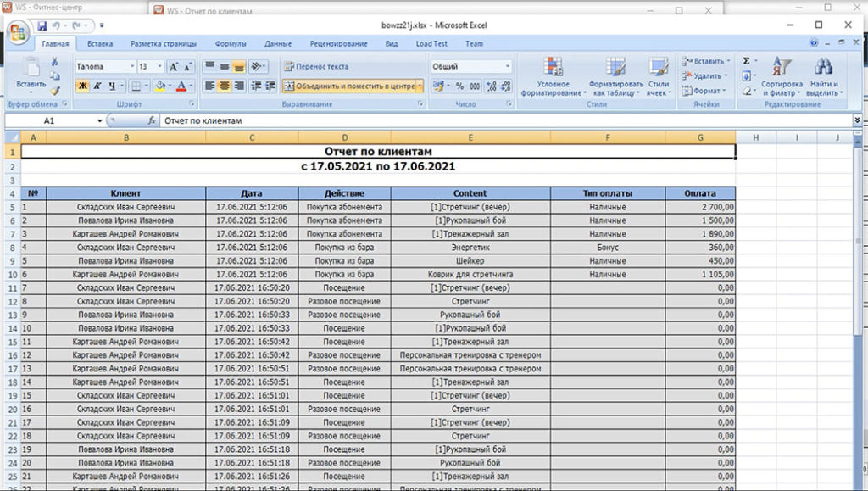Decrease decimal places
Screen dimensions: 868x491
pos(505,86)
